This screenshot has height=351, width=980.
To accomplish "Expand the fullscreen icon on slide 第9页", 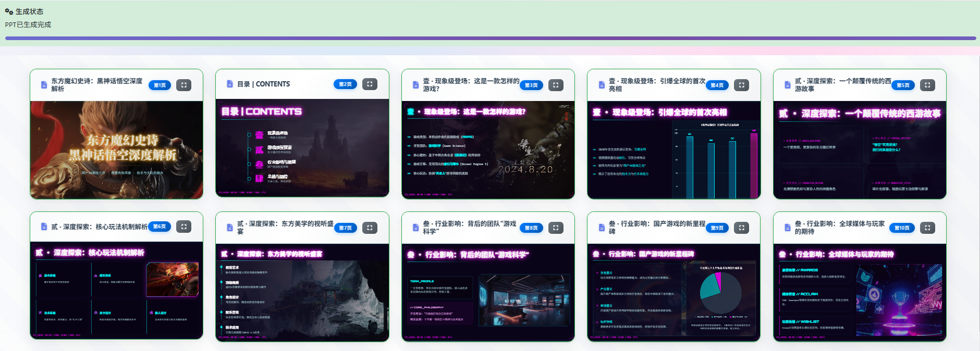I will [x=742, y=228].
